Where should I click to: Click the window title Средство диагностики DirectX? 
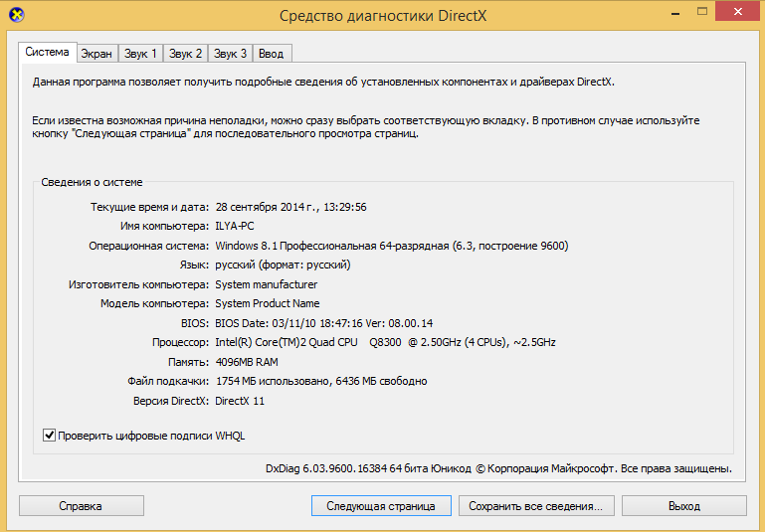coord(383,16)
